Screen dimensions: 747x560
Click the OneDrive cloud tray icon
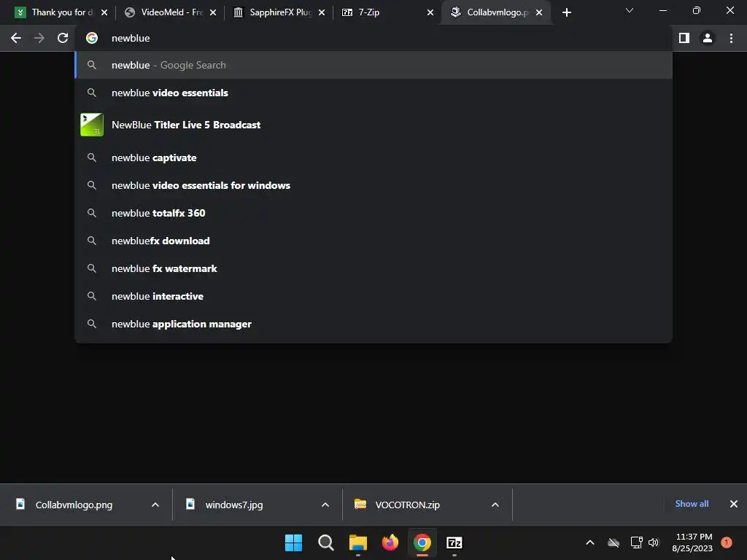tap(614, 542)
